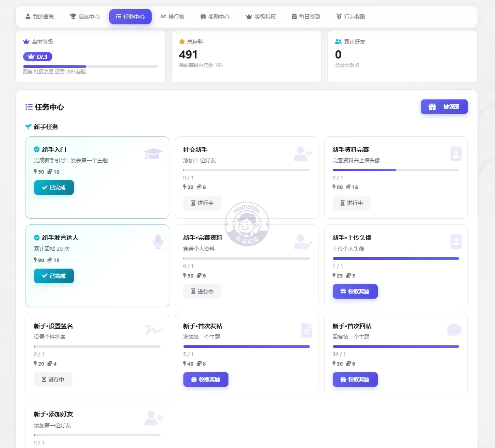Image resolution: width=495 pixels, height=448 pixels.
Task: Select the 任务中心 tab
Action: click(130, 17)
